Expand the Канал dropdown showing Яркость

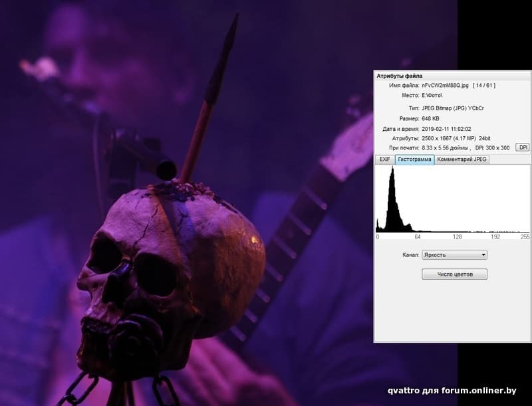[455, 254]
